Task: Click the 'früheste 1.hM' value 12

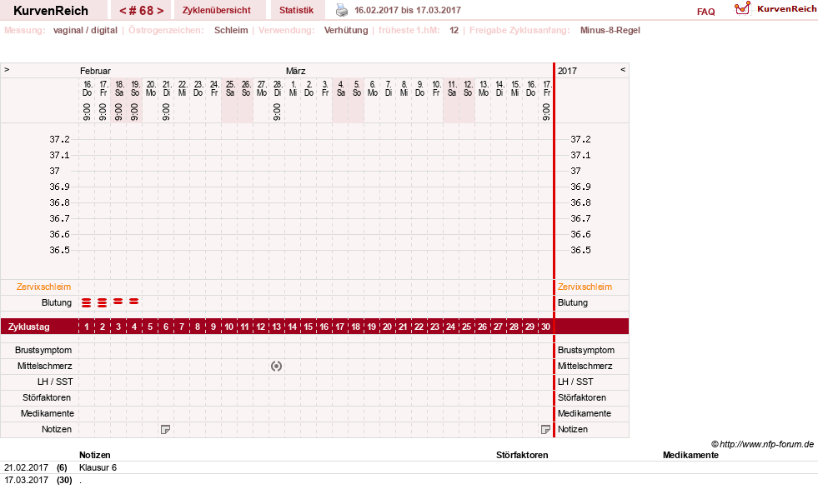Action: (x=454, y=30)
